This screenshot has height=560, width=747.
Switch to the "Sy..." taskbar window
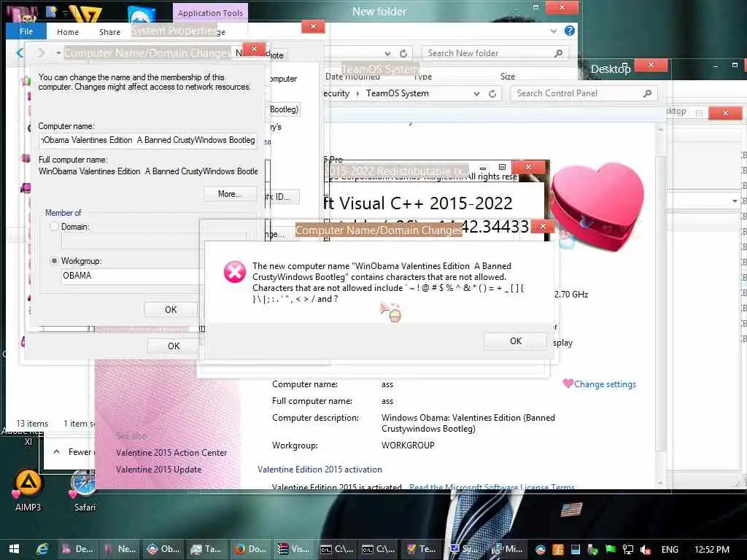(x=463, y=549)
